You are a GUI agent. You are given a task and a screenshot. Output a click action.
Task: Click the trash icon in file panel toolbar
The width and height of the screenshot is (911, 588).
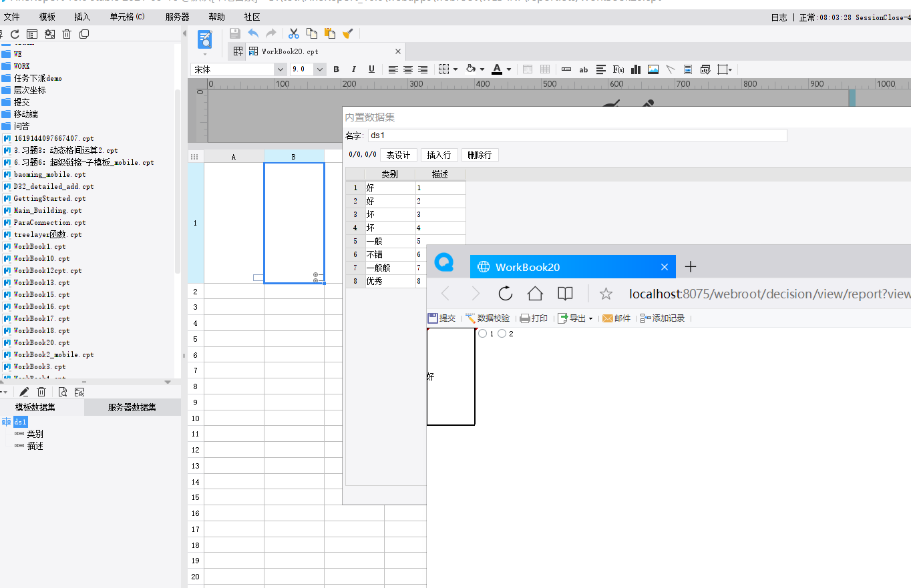(67, 34)
